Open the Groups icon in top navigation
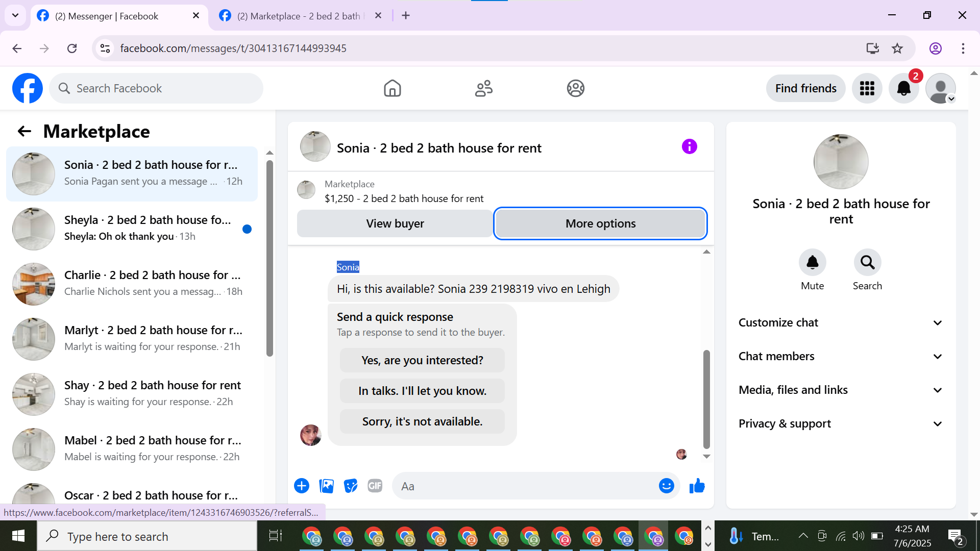980x551 pixels. coord(576,88)
